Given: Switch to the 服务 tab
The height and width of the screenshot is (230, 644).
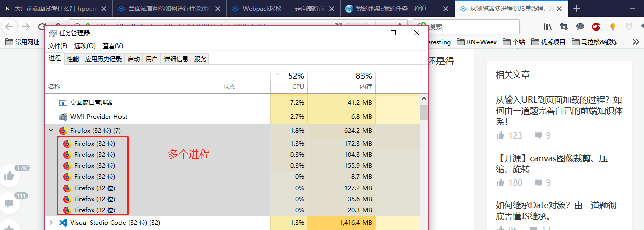Looking at the screenshot, I should tap(200, 59).
